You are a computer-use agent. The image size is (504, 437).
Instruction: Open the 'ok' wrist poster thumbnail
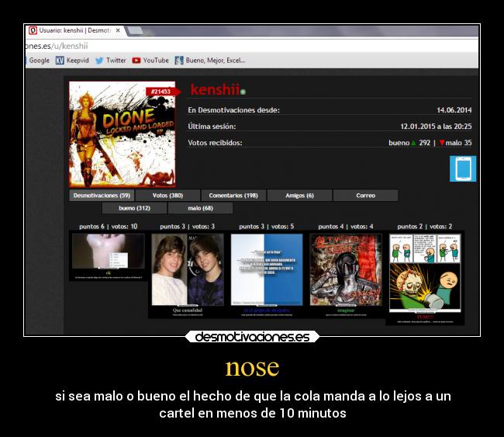tap(109, 256)
